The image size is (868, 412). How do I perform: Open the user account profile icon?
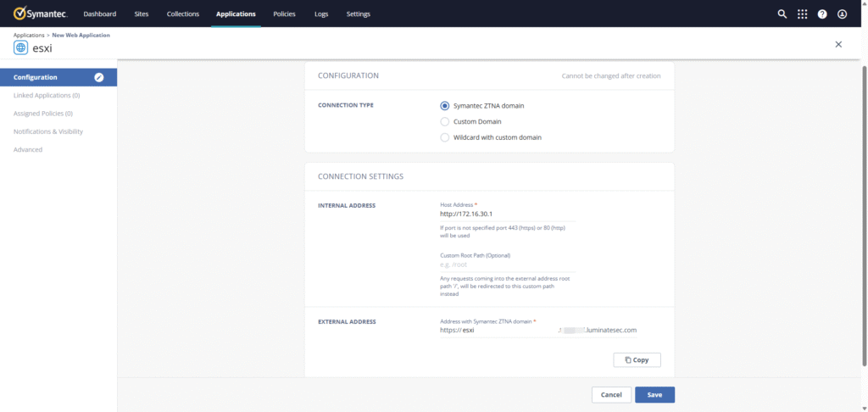coord(842,14)
